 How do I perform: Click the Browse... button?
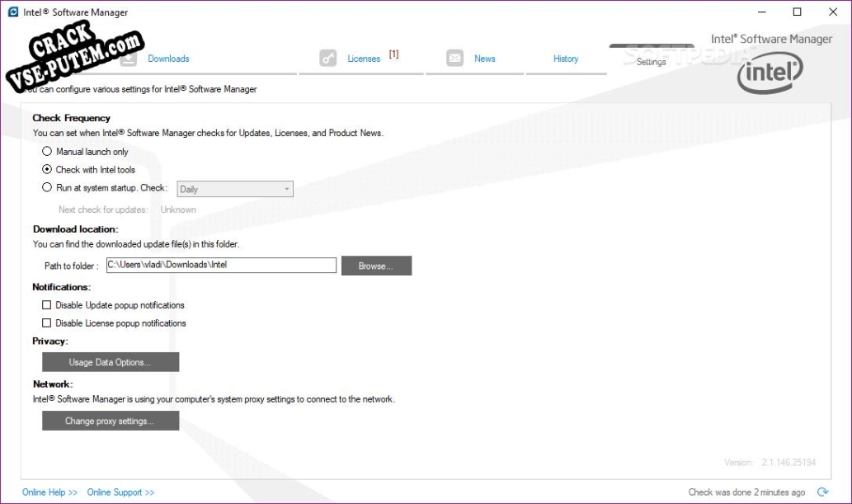tap(376, 266)
